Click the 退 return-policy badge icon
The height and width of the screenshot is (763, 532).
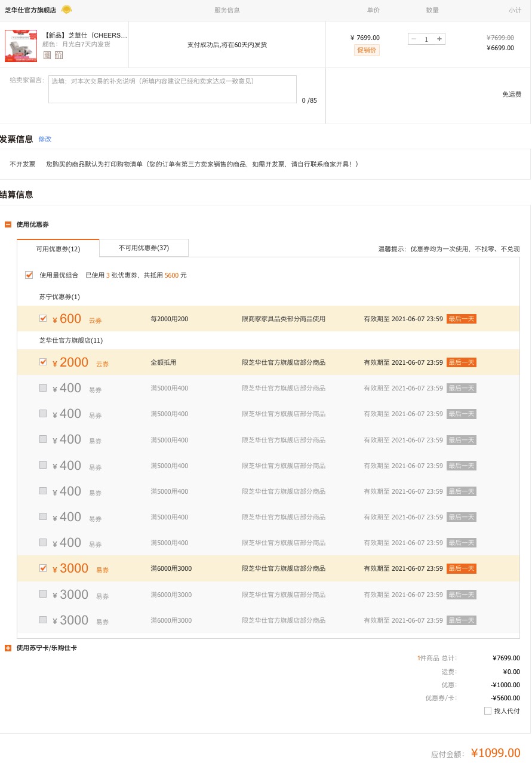[47, 55]
